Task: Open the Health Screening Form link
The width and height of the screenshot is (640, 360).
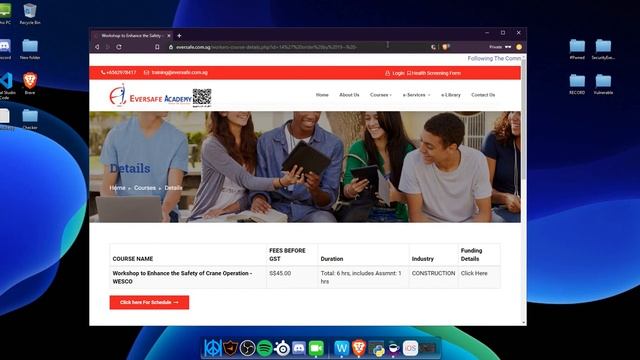Action: point(434,73)
